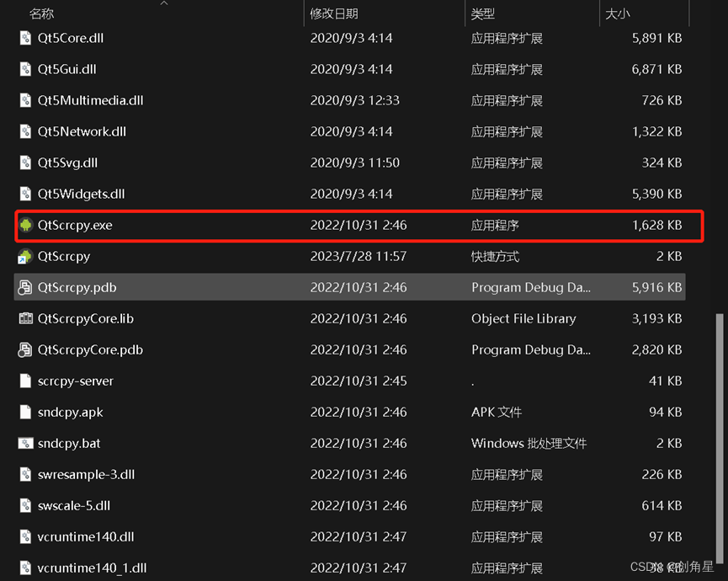Select the file name QtScrcpyCore.lib

[86, 318]
